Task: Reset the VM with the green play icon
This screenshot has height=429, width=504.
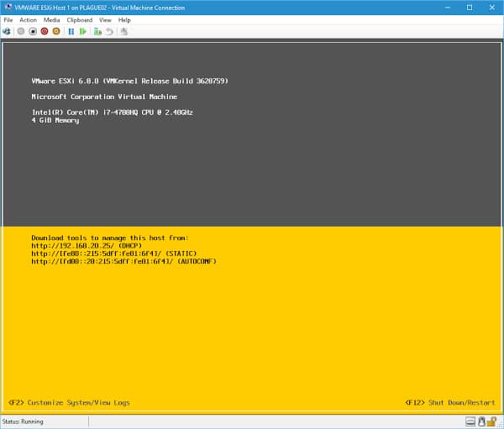Action: tap(83, 32)
